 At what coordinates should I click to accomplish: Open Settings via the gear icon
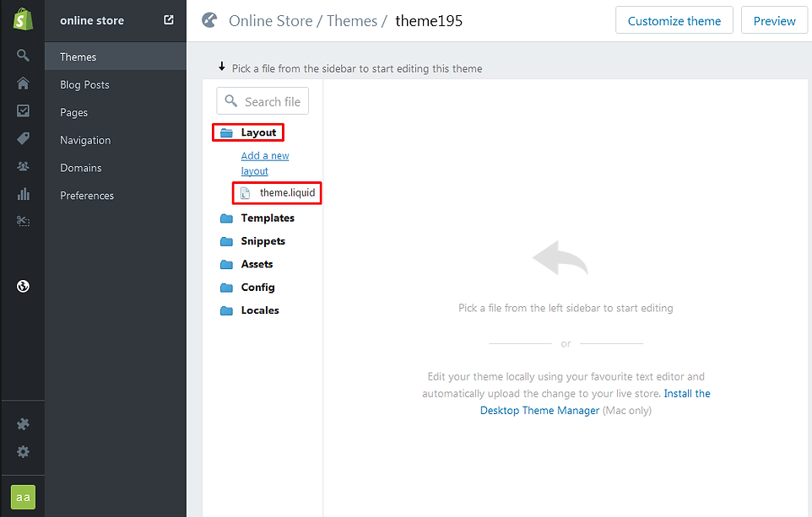click(23, 452)
